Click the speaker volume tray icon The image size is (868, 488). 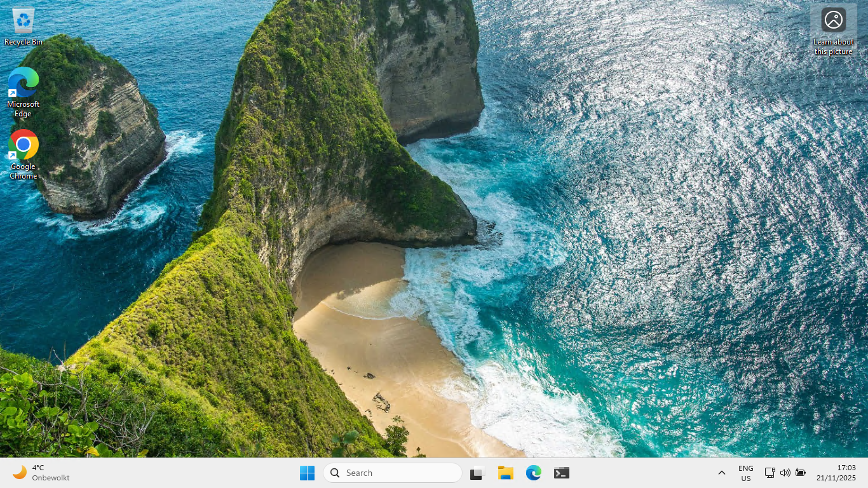click(785, 473)
